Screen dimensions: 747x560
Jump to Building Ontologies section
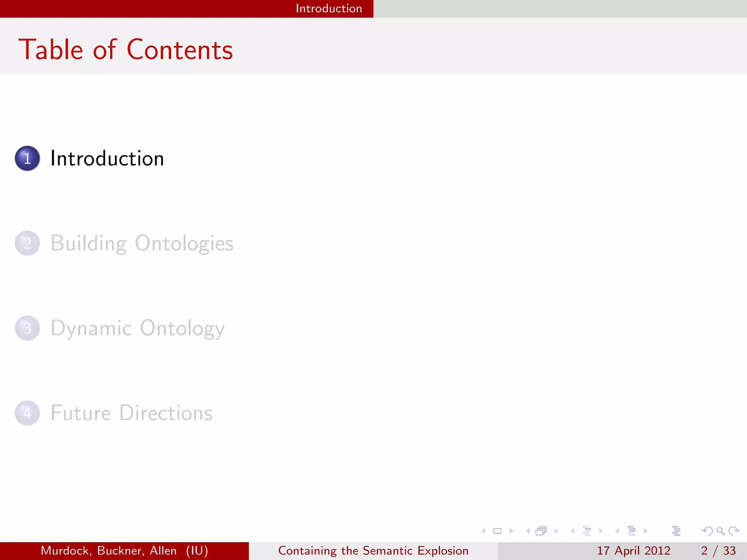[x=142, y=243]
